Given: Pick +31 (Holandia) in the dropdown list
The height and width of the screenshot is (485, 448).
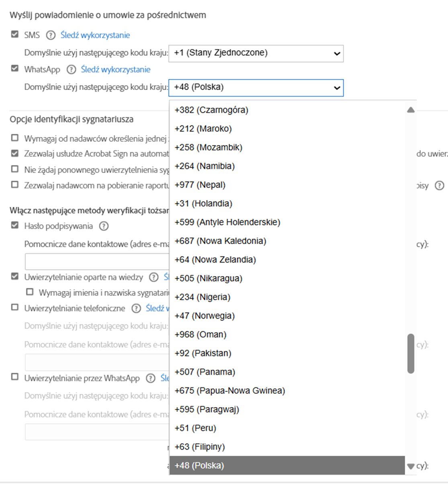Looking at the screenshot, I should point(203,204).
